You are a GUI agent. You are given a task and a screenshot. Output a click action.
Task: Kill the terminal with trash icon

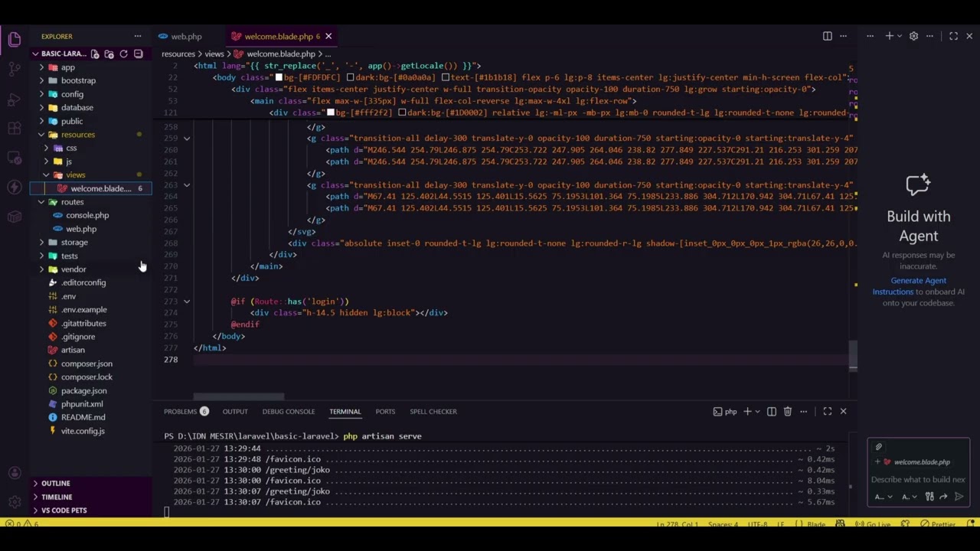787,412
